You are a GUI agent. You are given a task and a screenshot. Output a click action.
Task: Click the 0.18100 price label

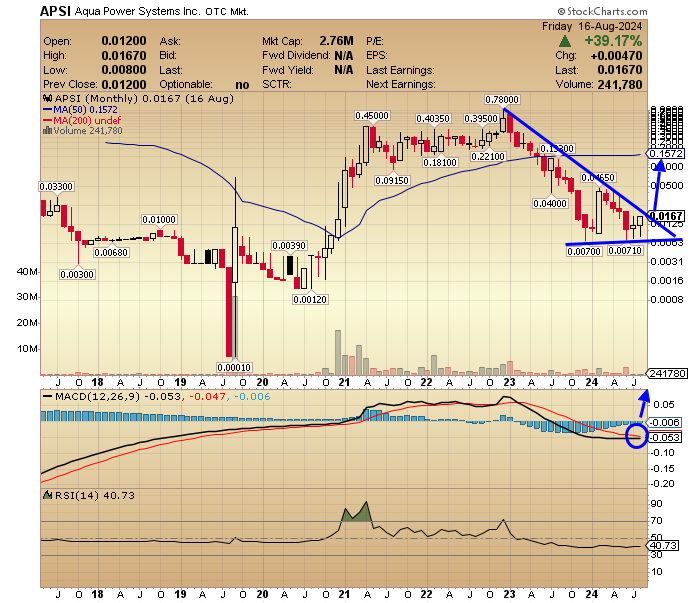click(x=440, y=162)
